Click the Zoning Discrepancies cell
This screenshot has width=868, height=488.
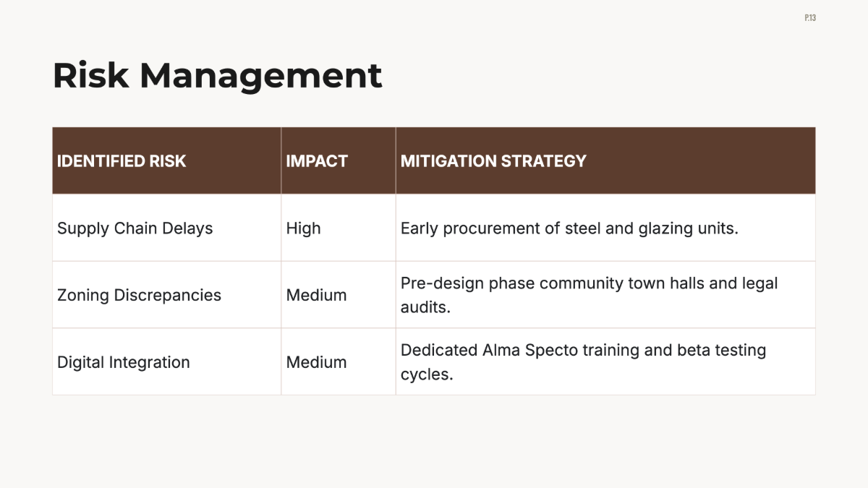point(166,295)
